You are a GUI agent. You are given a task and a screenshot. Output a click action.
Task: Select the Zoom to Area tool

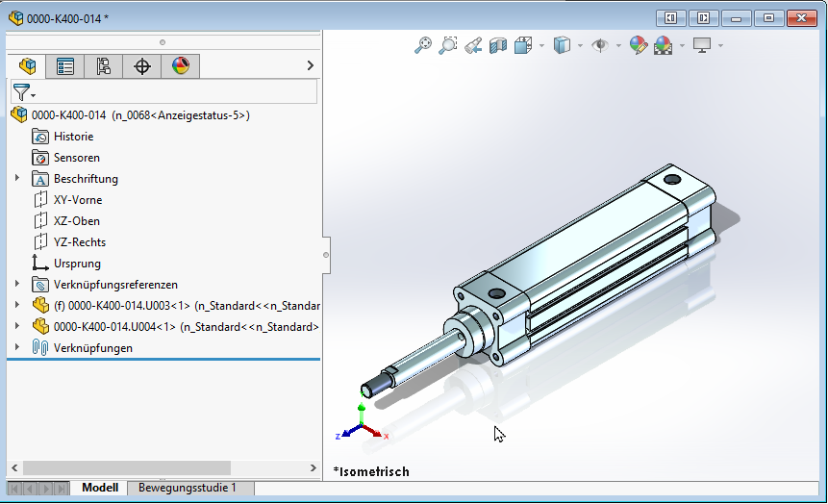click(447, 45)
